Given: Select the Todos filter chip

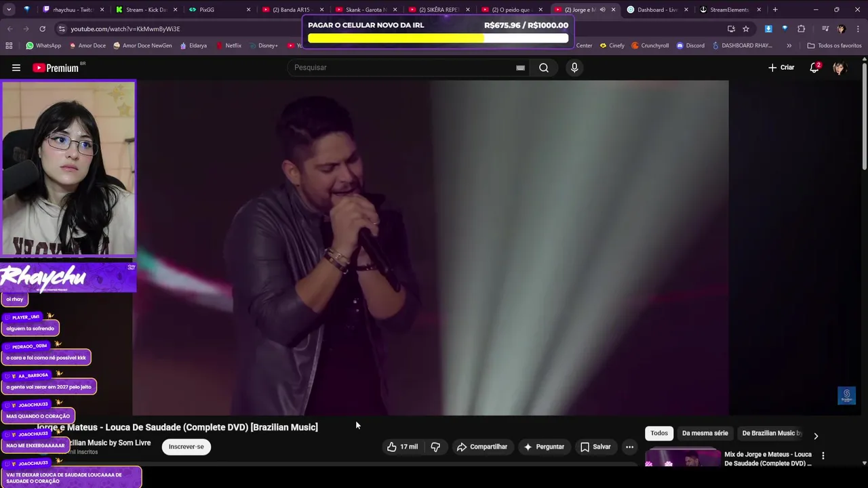Looking at the screenshot, I should click(x=659, y=433).
